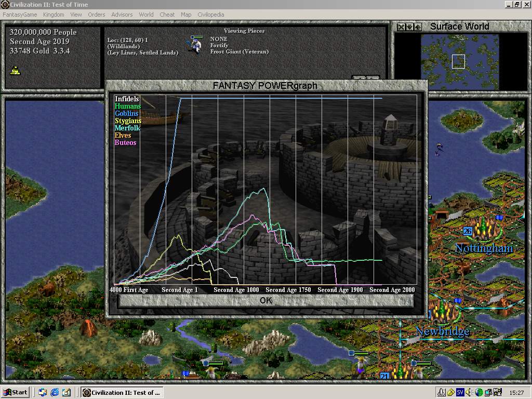Click the yellow diamond tray icon
This screenshot has width=532, height=399.
451,393
